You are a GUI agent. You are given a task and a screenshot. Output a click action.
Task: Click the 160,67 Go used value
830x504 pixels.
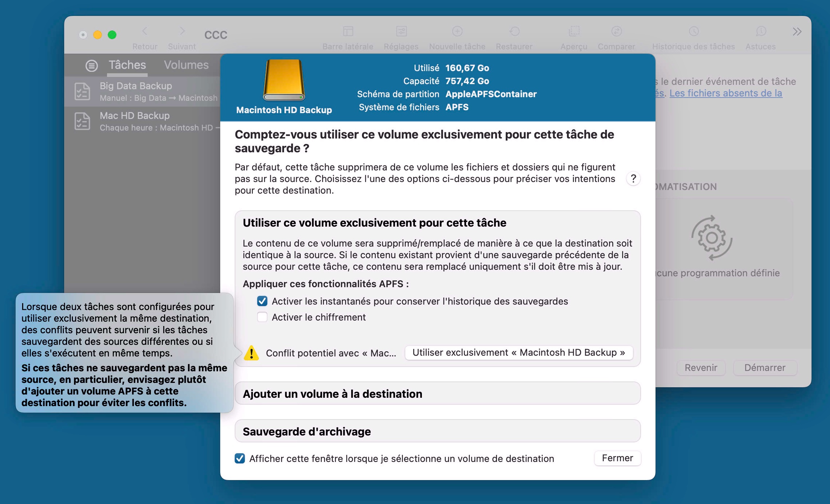point(467,68)
